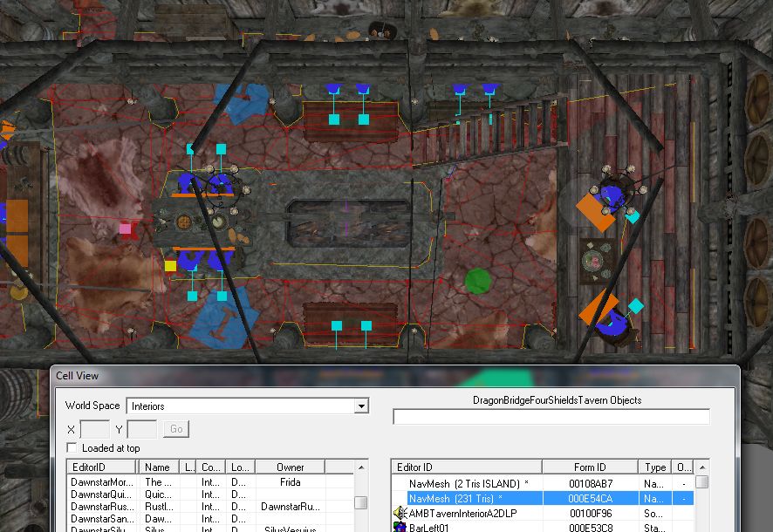Screen dimensions: 773x532
Task: Sort cell list by Owner column header
Action: click(290, 467)
